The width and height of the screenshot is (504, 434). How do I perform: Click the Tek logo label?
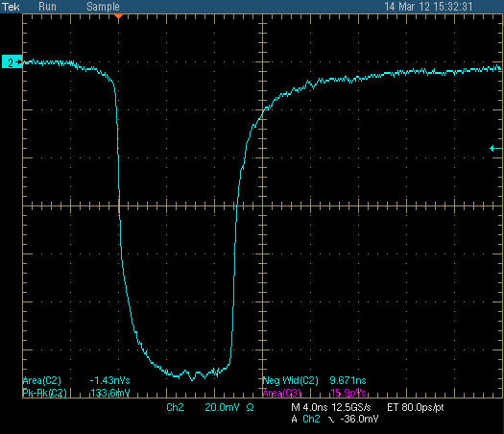click(11, 7)
